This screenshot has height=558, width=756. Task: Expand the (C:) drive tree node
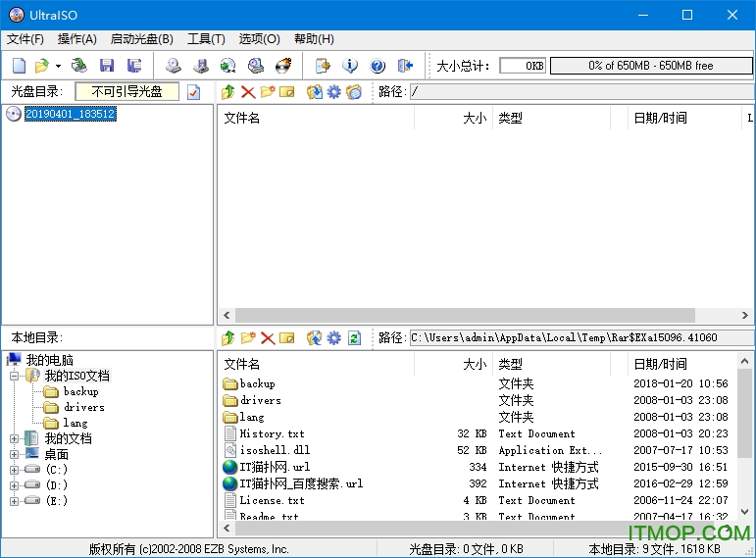[x=15, y=470]
